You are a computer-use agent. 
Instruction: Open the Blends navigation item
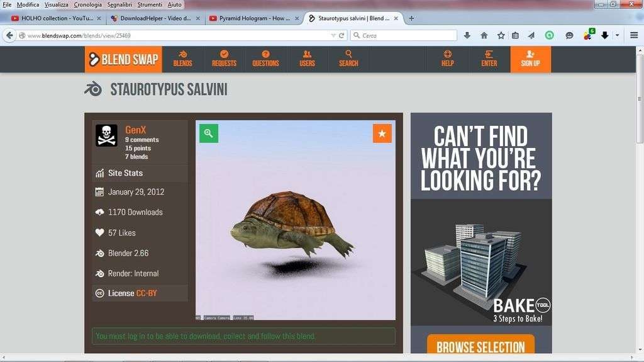(x=183, y=59)
